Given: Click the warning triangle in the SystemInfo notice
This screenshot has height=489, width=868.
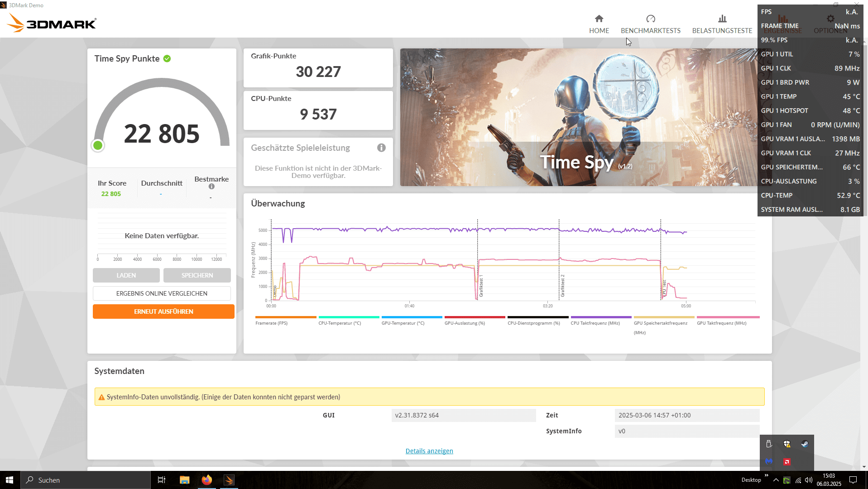Looking at the screenshot, I should (x=101, y=397).
